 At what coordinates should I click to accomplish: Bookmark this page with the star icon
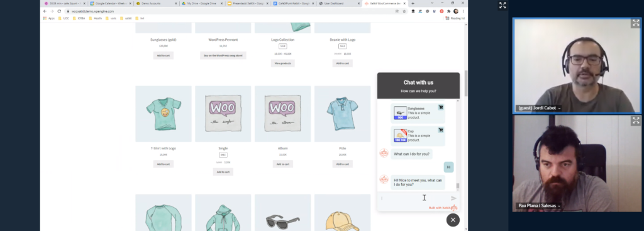pos(404,11)
